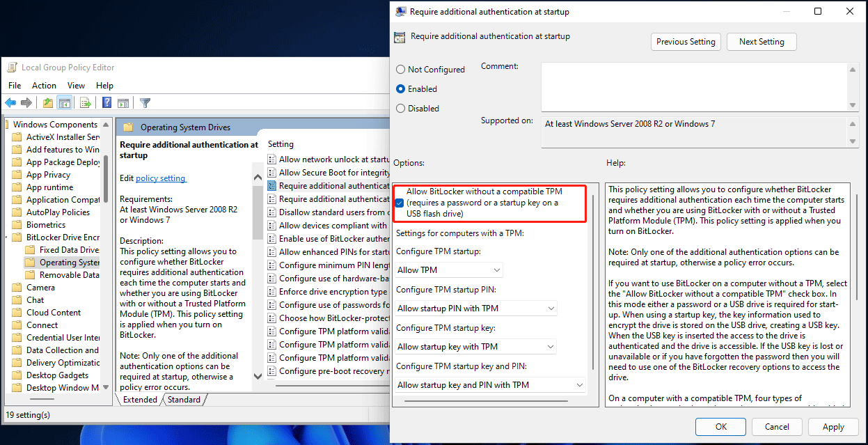Click the folder icon beside Fixed Data Drives
Viewport: 868px width, 445px height.
point(31,250)
